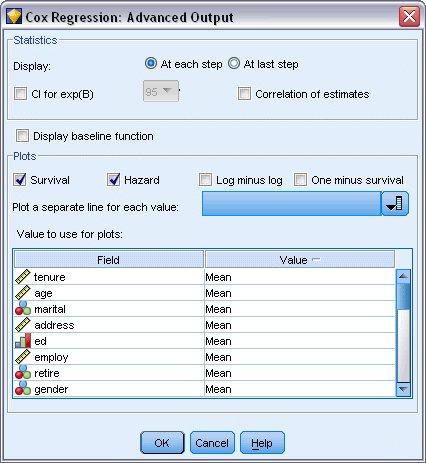Click the Mean value for employ
Viewport: 426px width, 463px height.
click(218, 357)
